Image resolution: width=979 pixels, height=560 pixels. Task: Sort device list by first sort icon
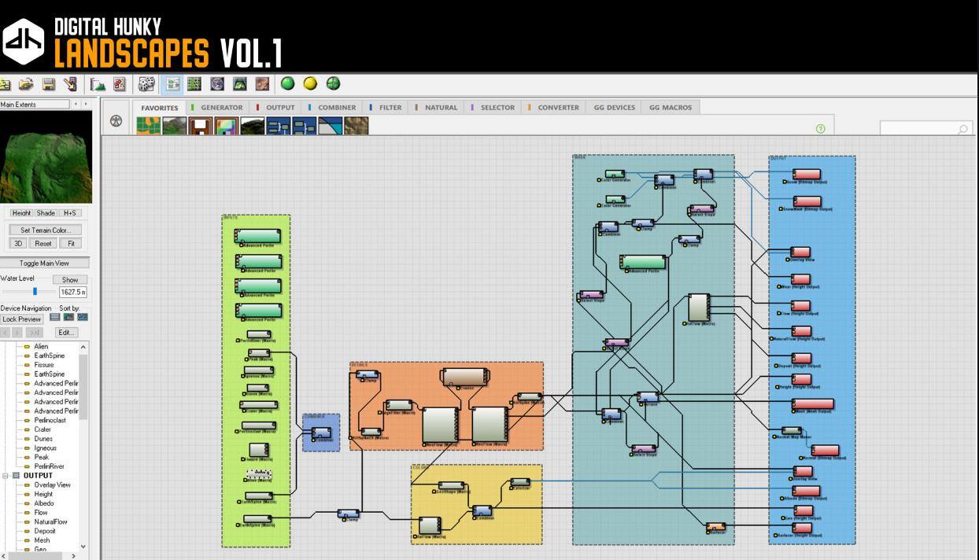pos(54,317)
